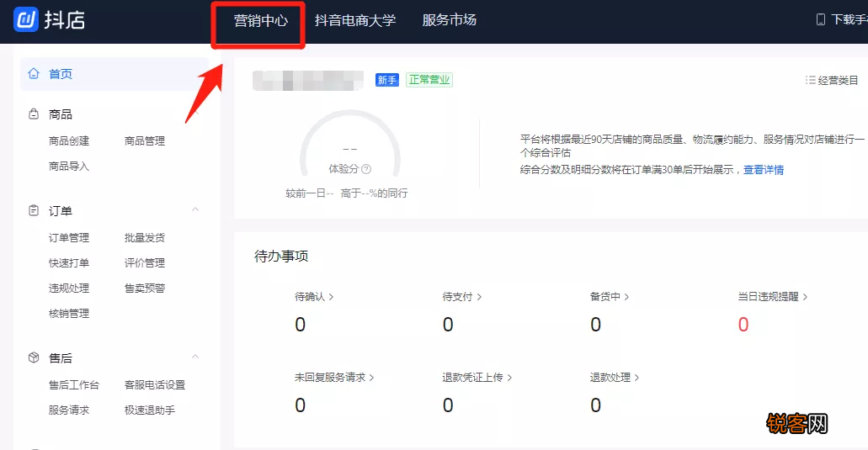Open 售后工作台 in the sidebar

74,384
